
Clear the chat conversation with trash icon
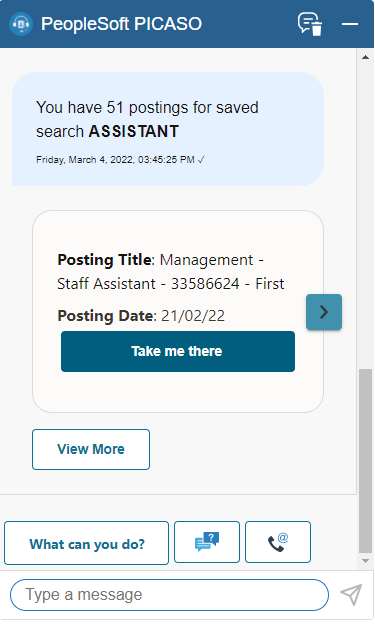(310, 24)
